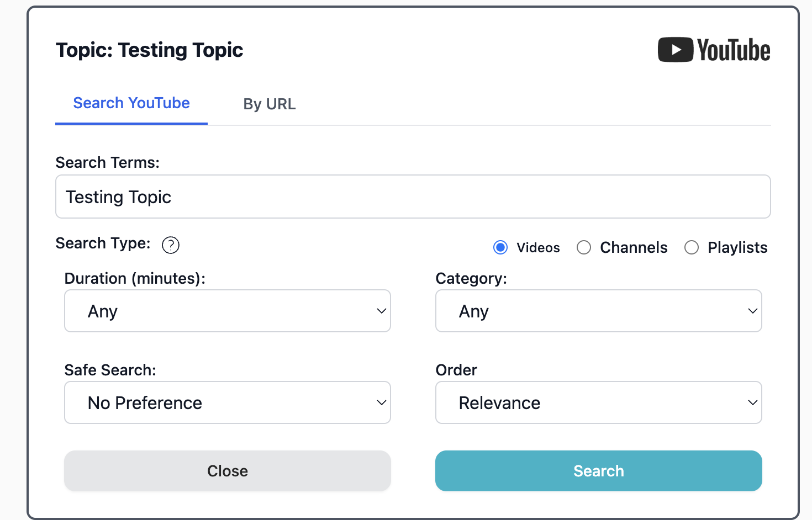The width and height of the screenshot is (812, 520).
Task: Open the Order dropdown showing Relevance
Action: 598,403
